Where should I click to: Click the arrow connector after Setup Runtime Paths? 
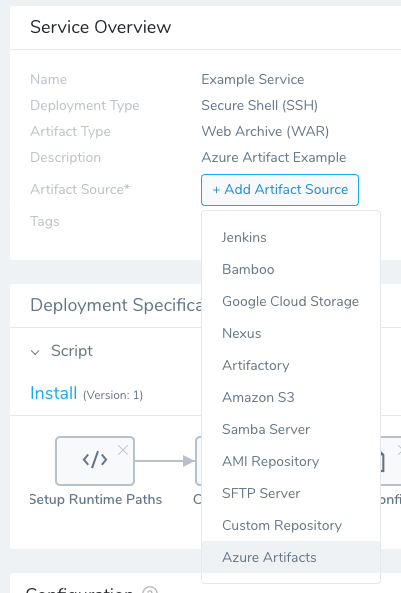(x=165, y=461)
